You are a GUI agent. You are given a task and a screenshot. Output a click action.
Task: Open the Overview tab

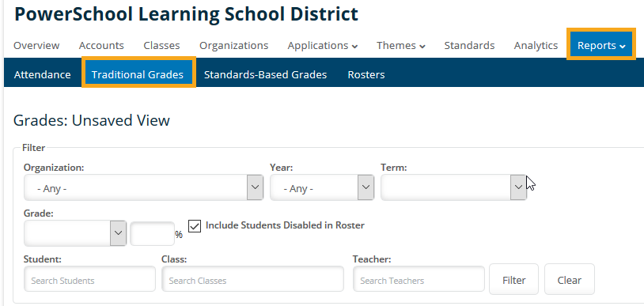(x=36, y=46)
